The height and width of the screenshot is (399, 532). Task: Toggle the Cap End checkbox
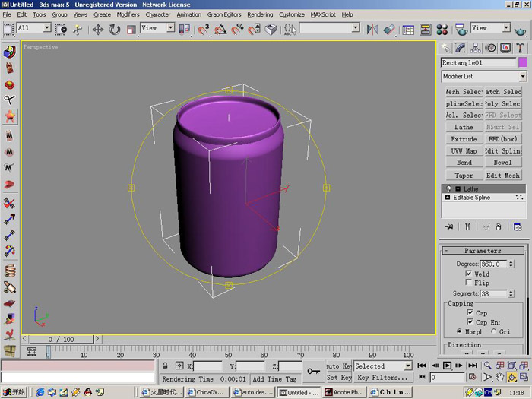[x=470, y=321]
